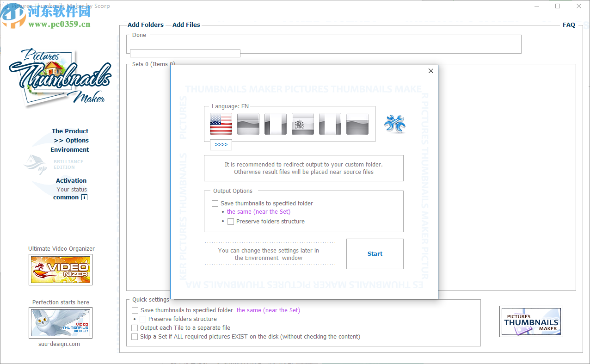Enable Save thumbnails to specified folder in dialog
590x364 pixels.
(215, 204)
